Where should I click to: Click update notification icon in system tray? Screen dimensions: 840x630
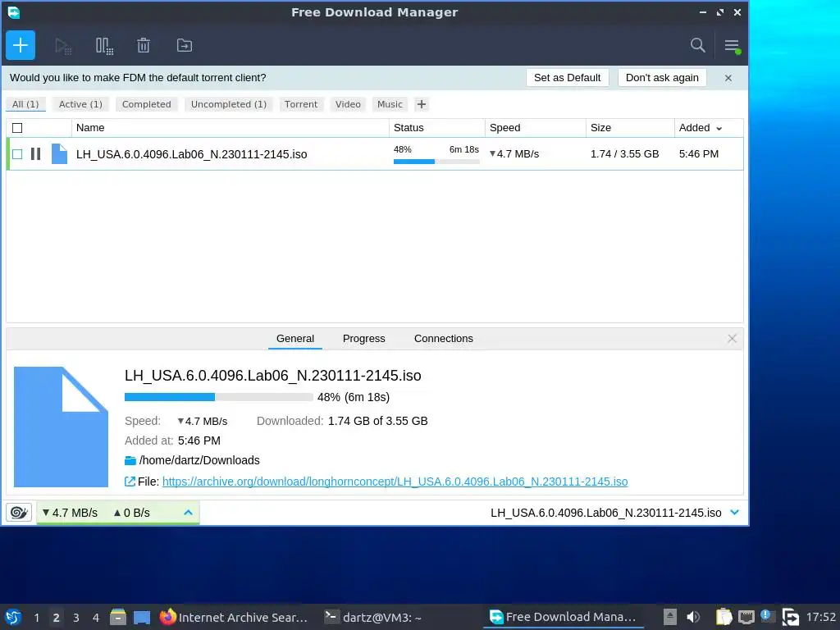767,616
